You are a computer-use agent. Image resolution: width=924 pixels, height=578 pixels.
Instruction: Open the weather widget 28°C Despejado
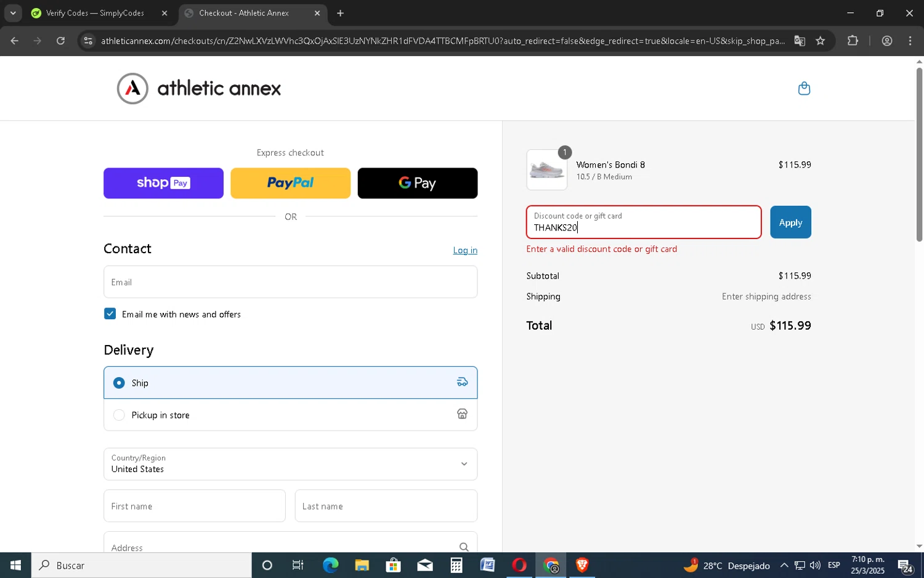[x=727, y=565]
